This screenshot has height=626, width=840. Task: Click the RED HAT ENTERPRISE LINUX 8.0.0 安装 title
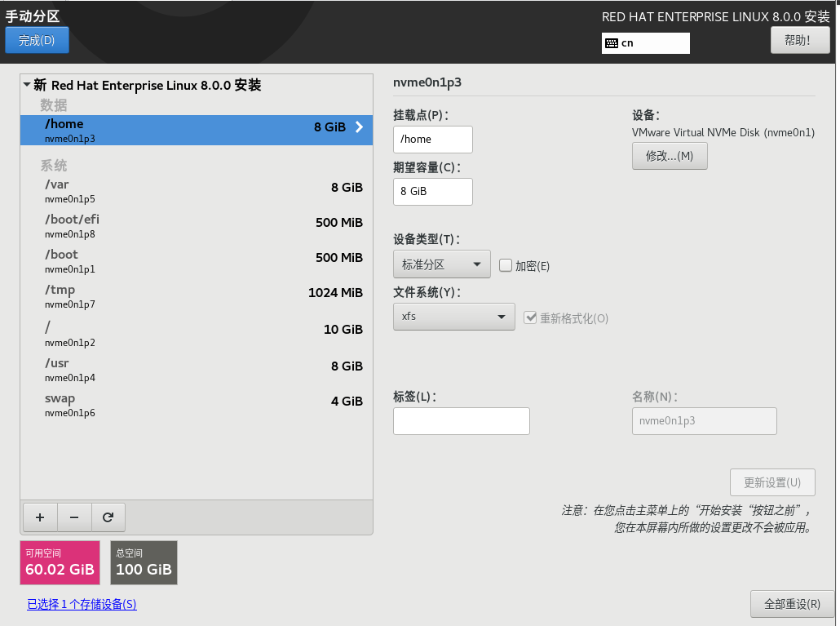coord(716,16)
